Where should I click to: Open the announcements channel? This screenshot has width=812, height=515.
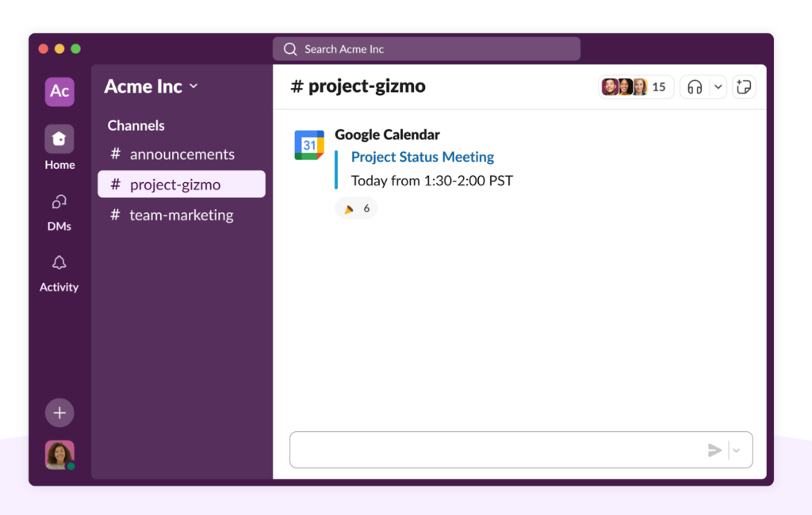pos(182,154)
